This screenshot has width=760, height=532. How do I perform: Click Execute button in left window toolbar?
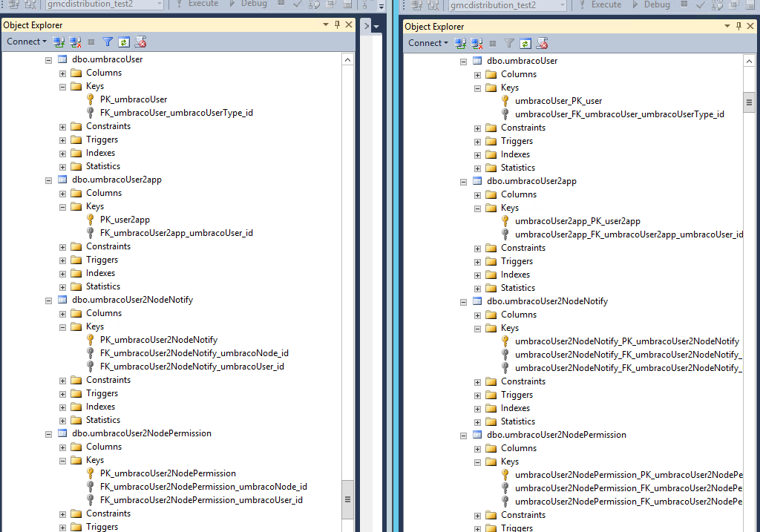(197, 4)
